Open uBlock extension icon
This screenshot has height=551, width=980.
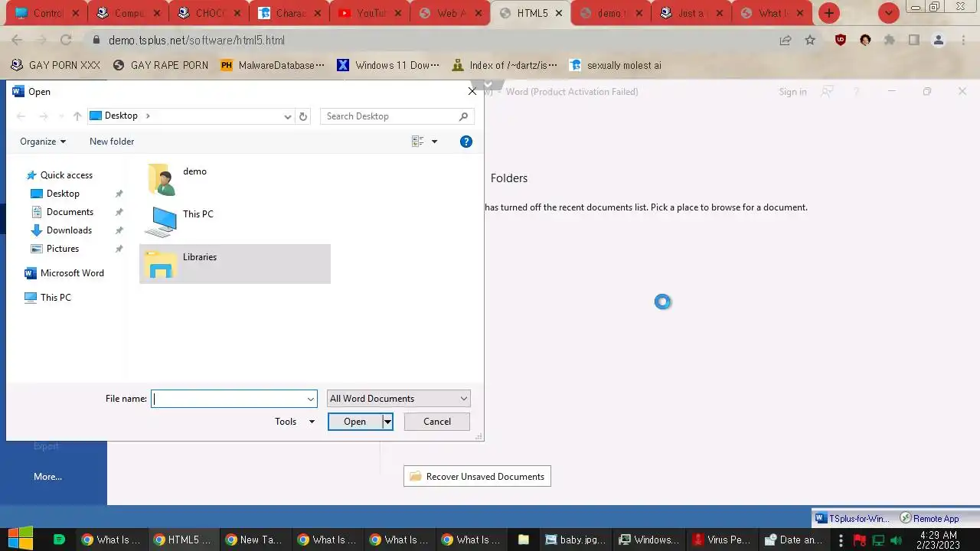pyautogui.click(x=841, y=40)
